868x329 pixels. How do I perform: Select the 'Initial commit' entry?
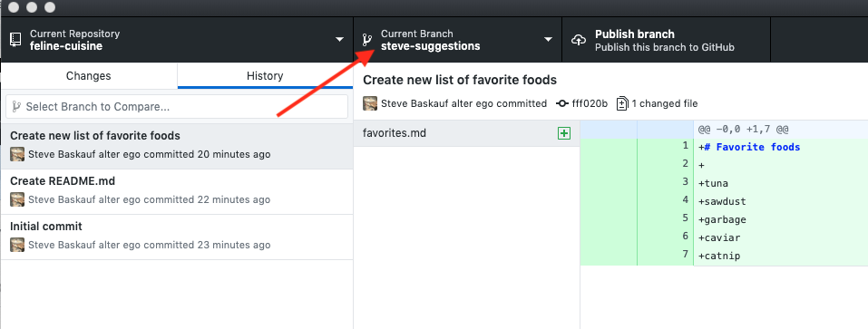[177, 237]
